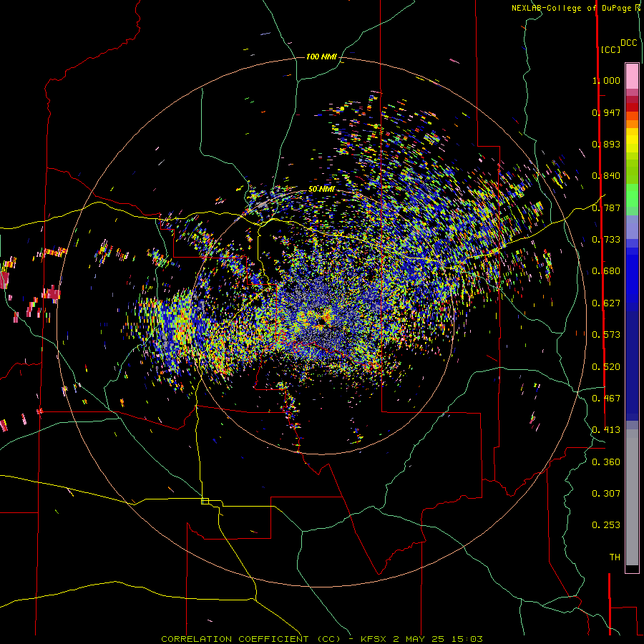Image resolution: width=644 pixels, height=644 pixels.
Task: Click the bright green segment of the color scale
Action: tap(632, 195)
